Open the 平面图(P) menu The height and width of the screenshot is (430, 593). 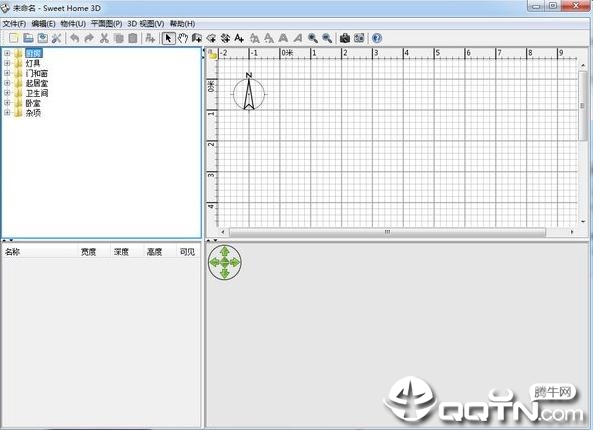(106, 23)
